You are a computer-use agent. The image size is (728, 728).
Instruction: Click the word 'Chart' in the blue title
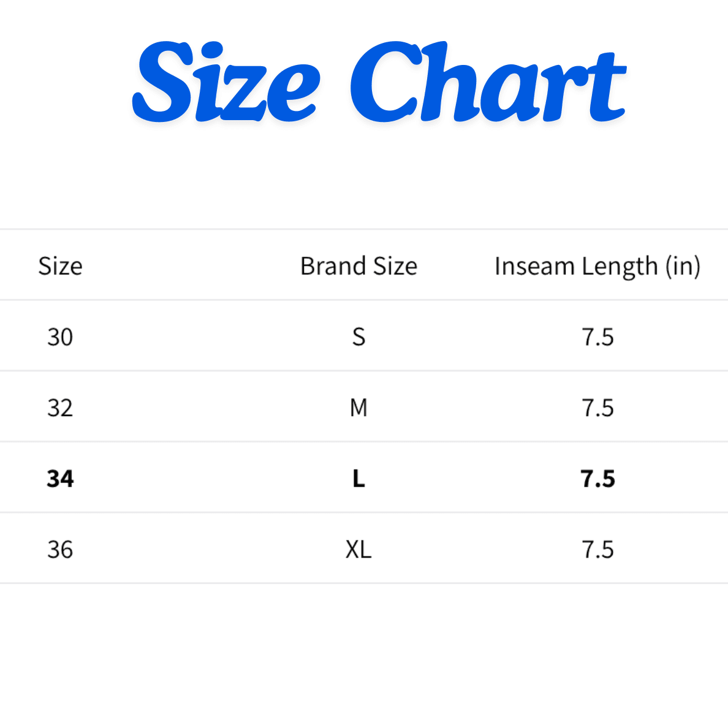point(488,83)
